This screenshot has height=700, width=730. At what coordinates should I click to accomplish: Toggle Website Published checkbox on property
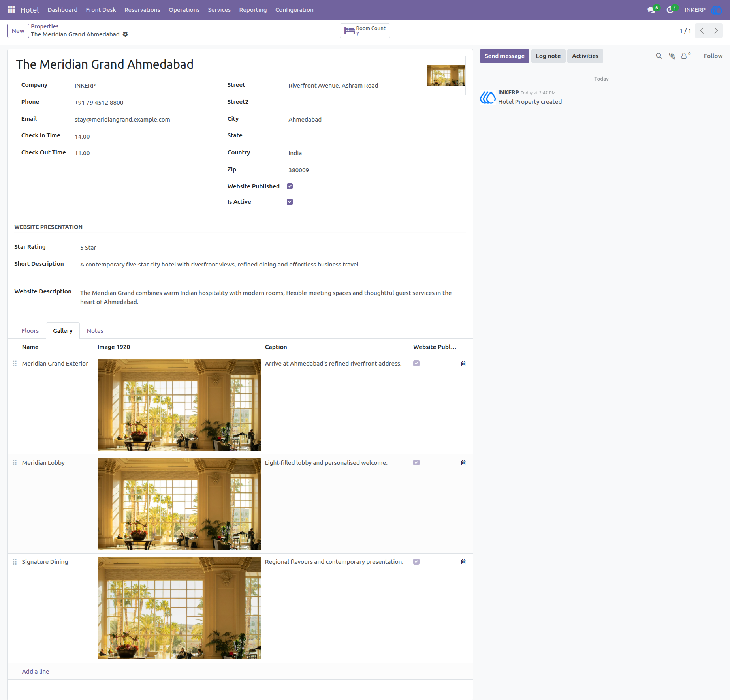coord(290,186)
